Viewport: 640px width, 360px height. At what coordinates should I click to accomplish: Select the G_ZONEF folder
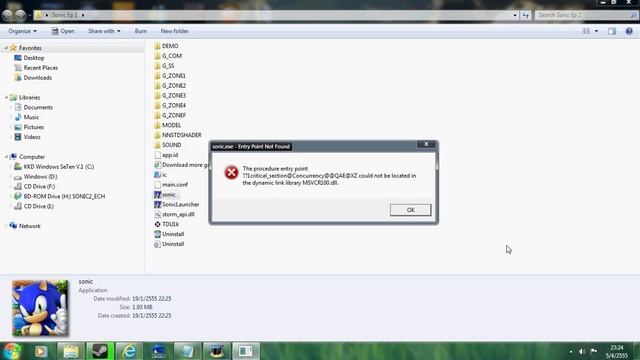pyautogui.click(x=173, y=115)
